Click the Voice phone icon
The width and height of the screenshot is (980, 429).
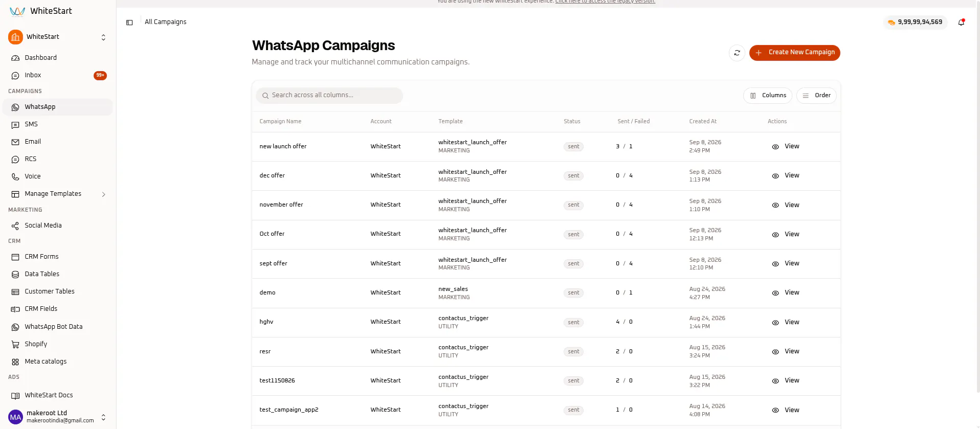[15, 177]
